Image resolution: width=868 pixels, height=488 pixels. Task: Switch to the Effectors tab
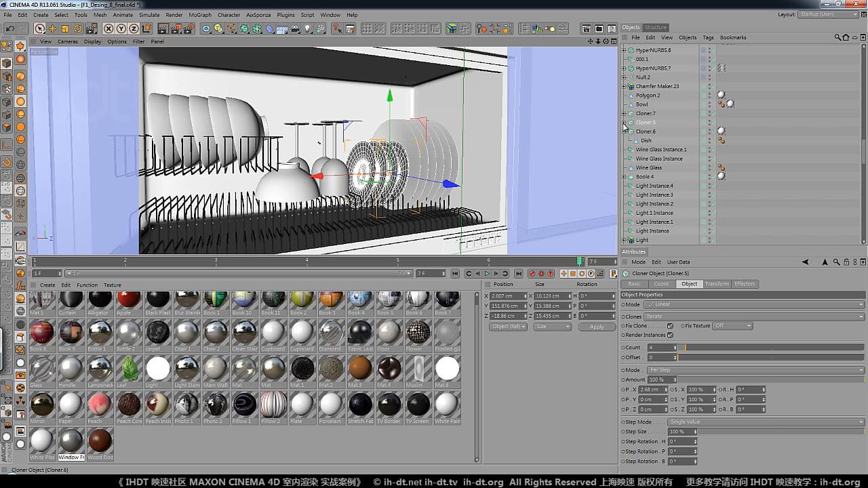[745, 284]
